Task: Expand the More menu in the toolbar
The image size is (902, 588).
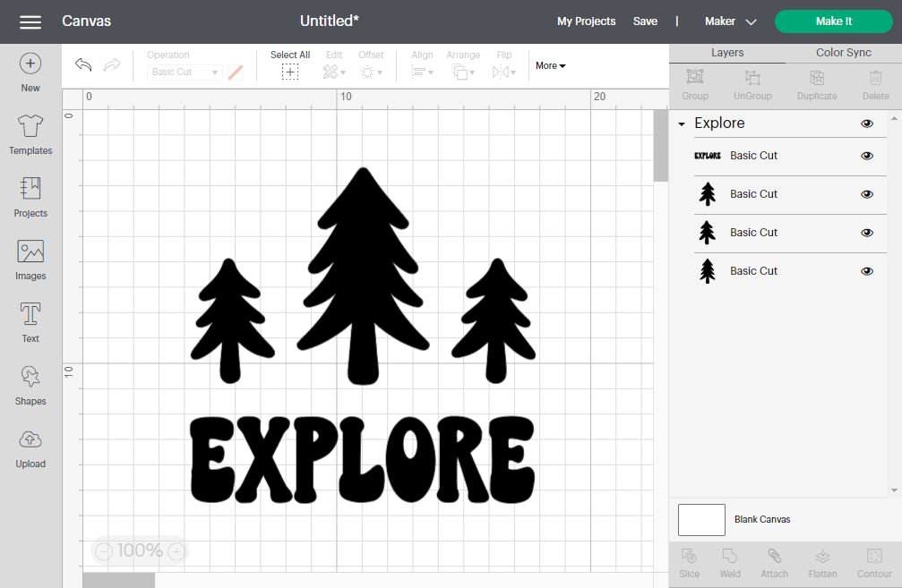Action: coord(549,65)
